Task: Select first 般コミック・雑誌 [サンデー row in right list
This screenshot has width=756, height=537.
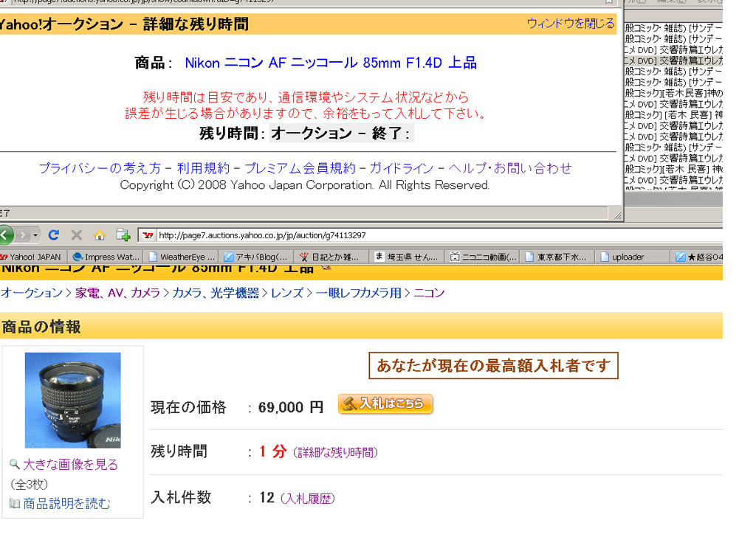Action: click(673, 28)
